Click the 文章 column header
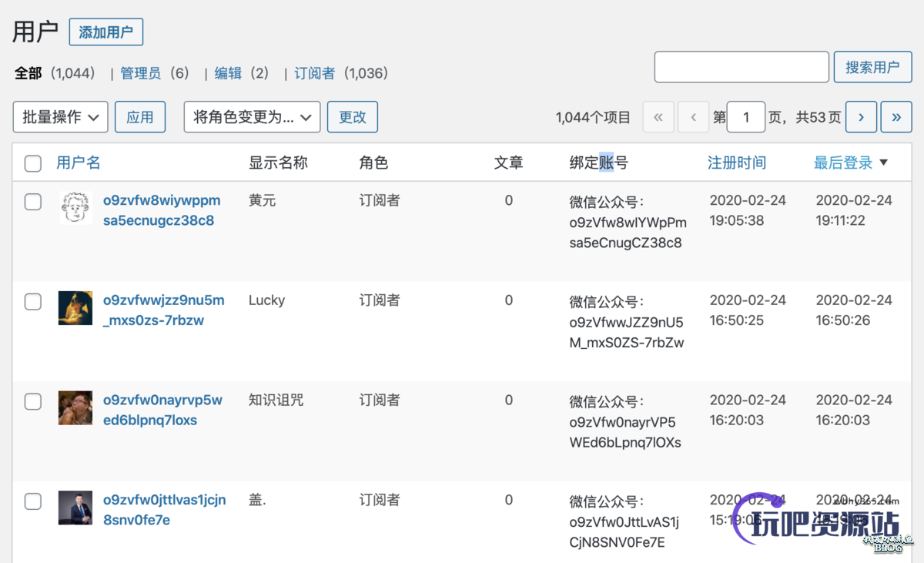 click(x=509, y=163)
